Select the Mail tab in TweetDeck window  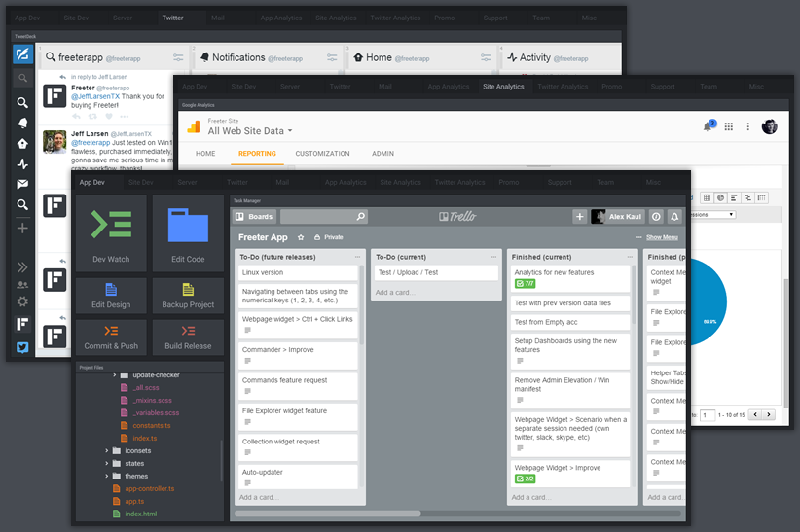pyautogui.click(x=218, y=18)
